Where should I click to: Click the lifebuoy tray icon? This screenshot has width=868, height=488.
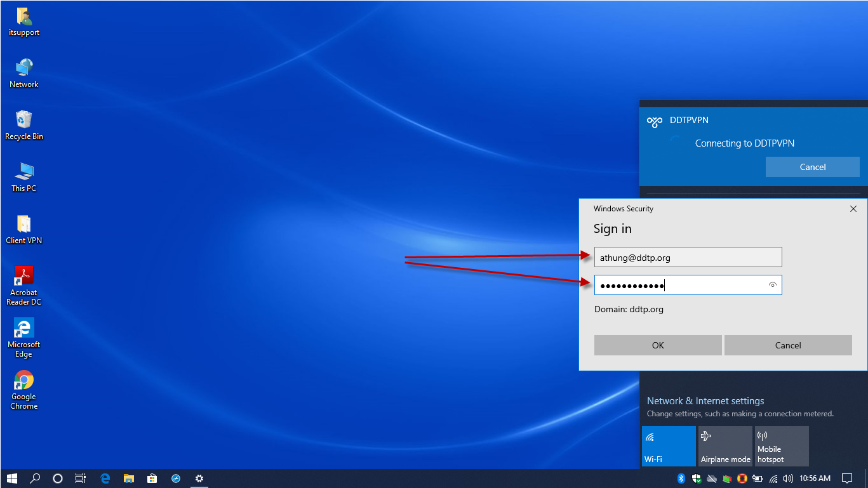pyautogui.click(x=742, y=478)
